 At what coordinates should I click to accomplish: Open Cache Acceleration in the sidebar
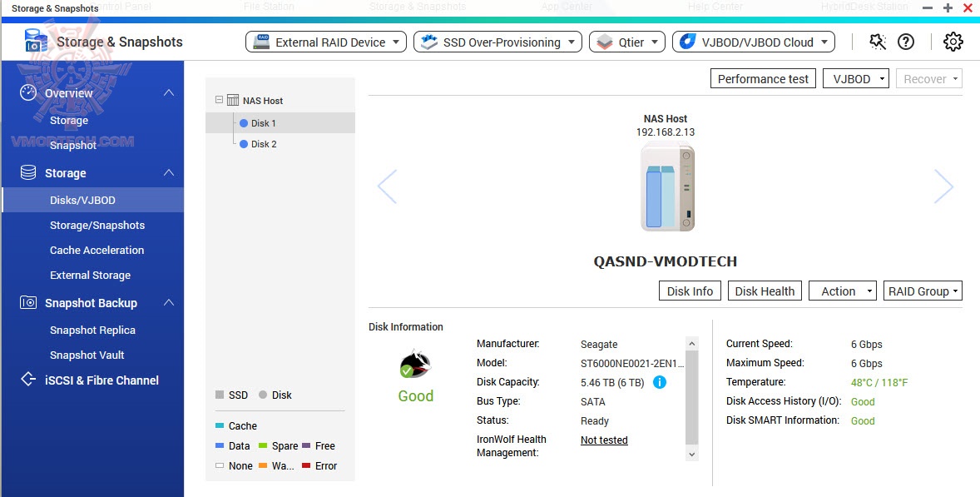tap(97, 250)
